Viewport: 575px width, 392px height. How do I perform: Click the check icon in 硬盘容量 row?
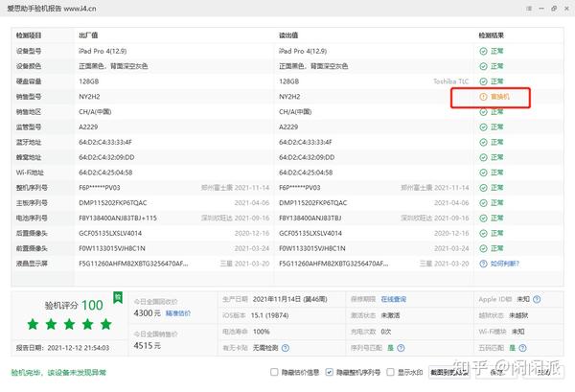[x=483, y=81]
